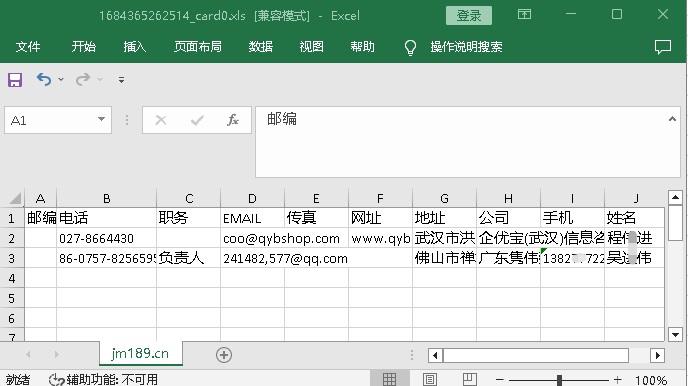Screen dimensions: 688x386
Task: Switch to Normal view icon
Action: [390, 379]
